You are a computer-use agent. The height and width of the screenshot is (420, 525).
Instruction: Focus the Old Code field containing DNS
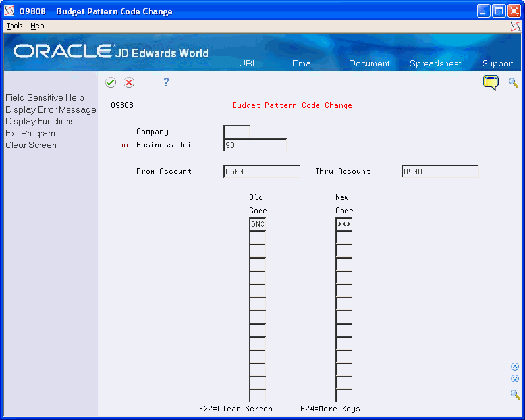258,224
